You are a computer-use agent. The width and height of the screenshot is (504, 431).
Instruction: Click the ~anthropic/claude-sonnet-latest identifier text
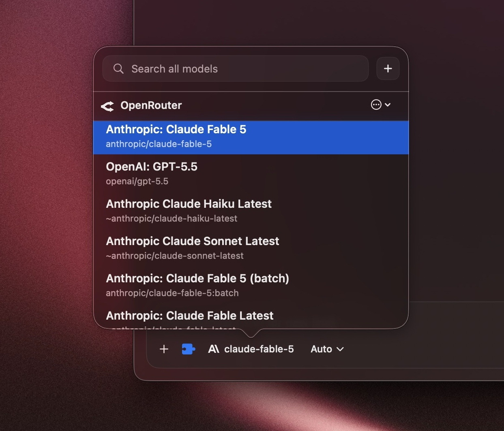point(175,256)
